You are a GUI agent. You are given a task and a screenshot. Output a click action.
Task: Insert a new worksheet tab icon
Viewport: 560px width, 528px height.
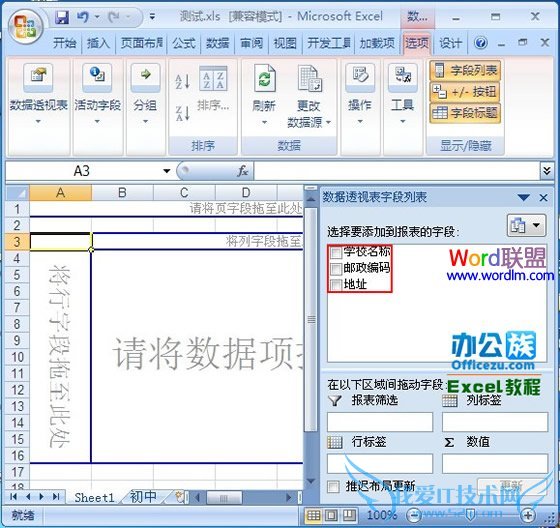click(180, 497)
